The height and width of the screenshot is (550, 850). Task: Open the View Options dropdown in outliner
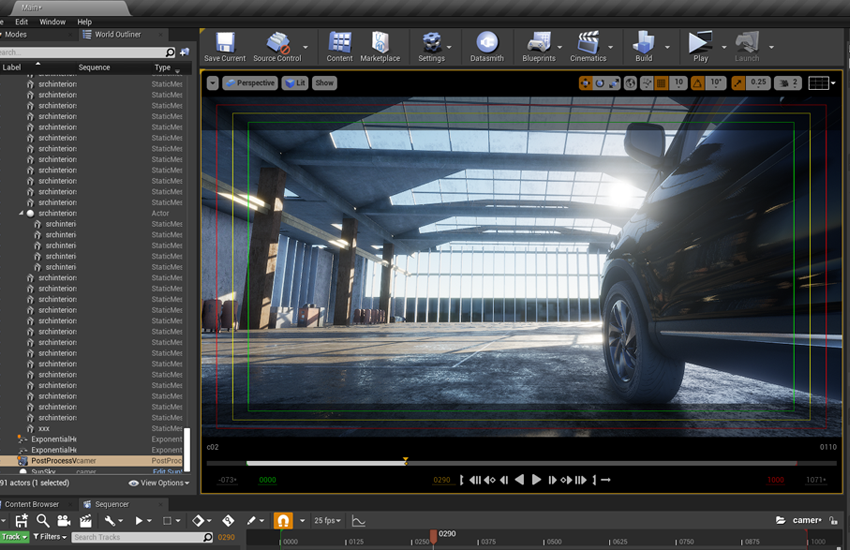point(159,483)
